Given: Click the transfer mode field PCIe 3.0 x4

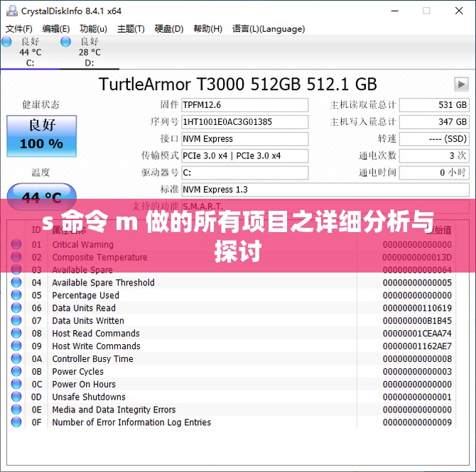Looking at the screenshot, I should tap(244, 156).
